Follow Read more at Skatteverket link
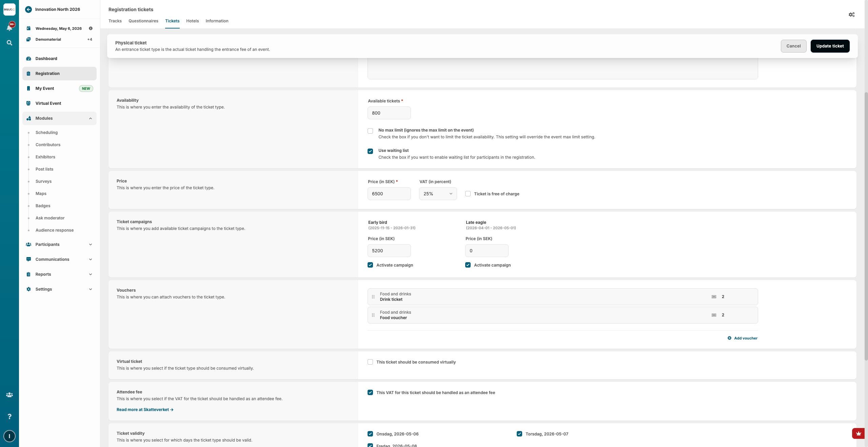 pos(145,410)
